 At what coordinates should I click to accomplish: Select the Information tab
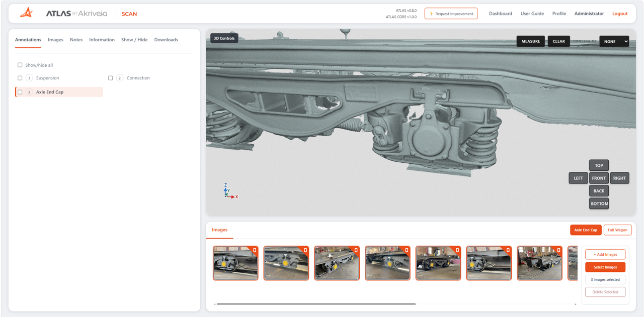102,40
